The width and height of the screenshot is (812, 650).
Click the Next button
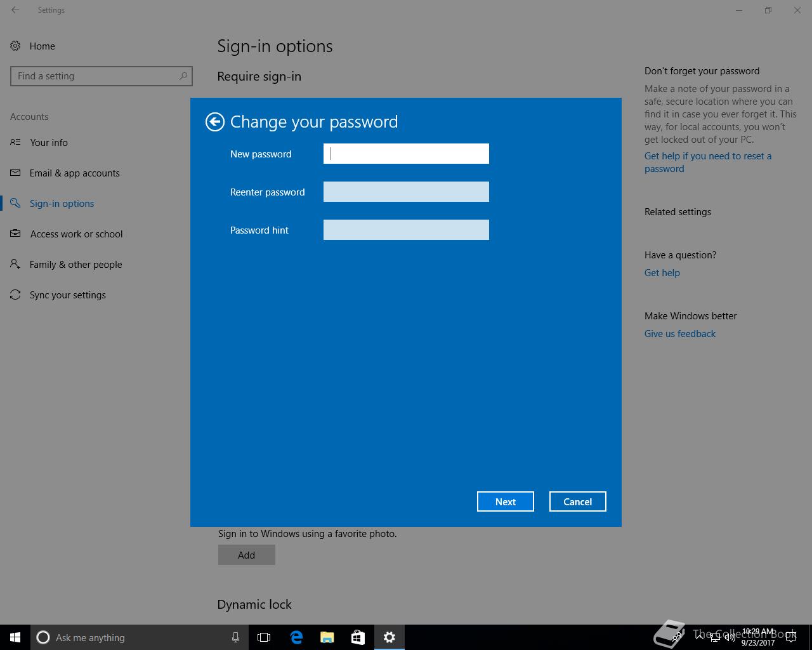coord(506,501)
